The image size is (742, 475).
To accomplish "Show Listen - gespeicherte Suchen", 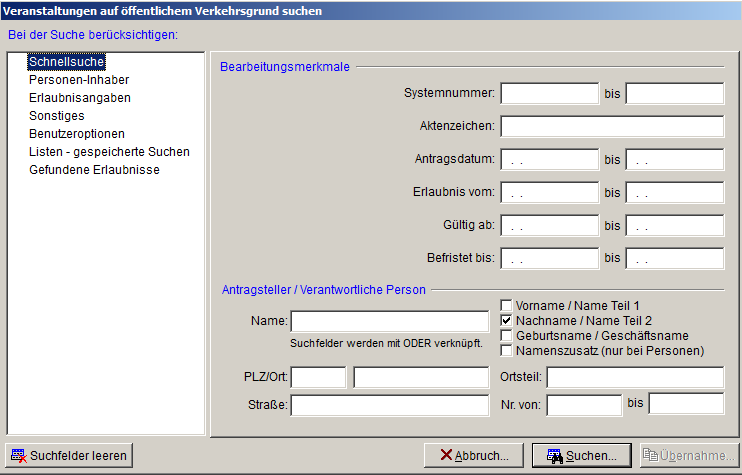I will coord(109,152).
